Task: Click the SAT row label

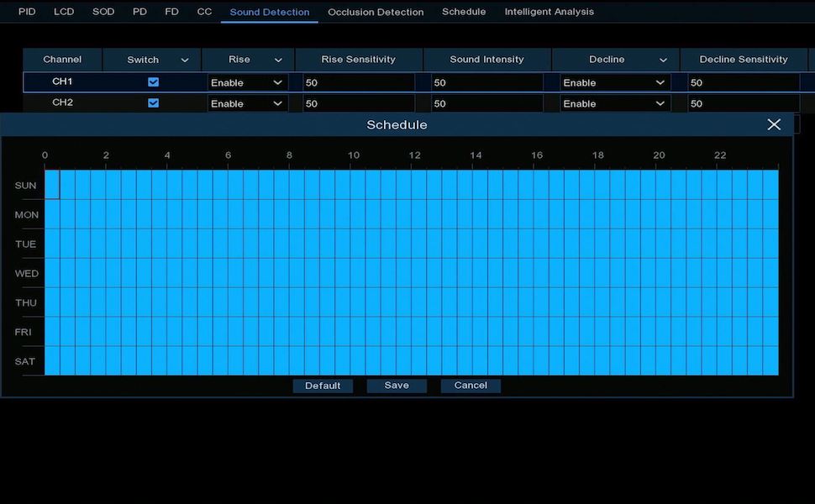Action: (25, 361)
